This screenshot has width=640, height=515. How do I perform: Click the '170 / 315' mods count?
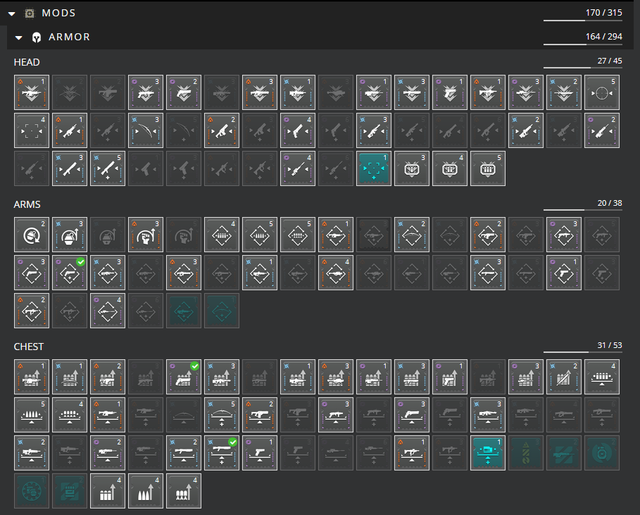(604, 13)
